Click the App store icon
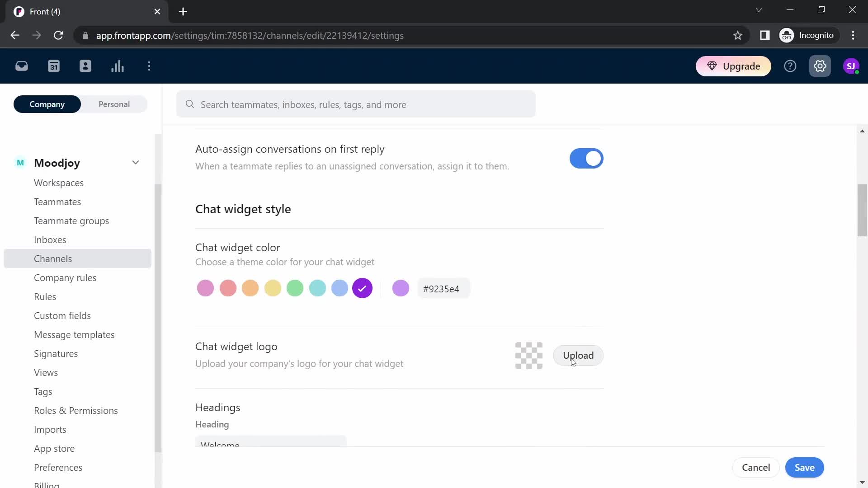The height and width of the screenshot is (488, 868). click(x=54, y=448)
